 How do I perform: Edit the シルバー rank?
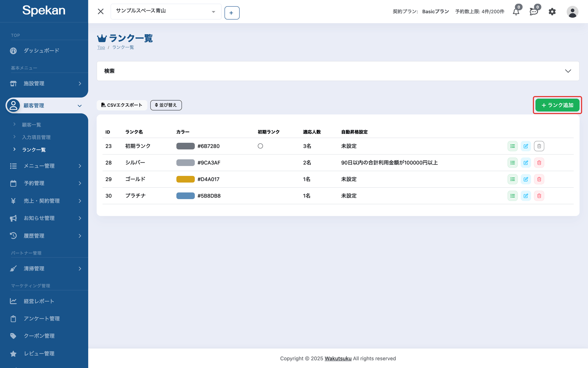(526, 163)
